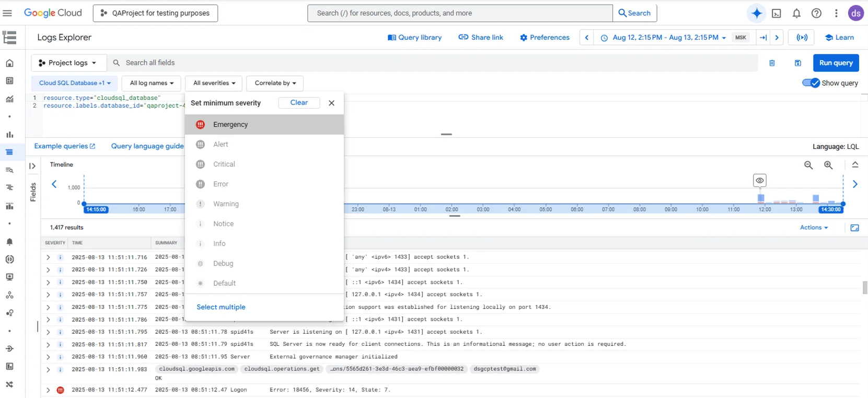Image resolution: width=868 pixels, height=398 pixels.
Task: Open Gemini AI assistant sparkle icon
Action: (757, 13)
